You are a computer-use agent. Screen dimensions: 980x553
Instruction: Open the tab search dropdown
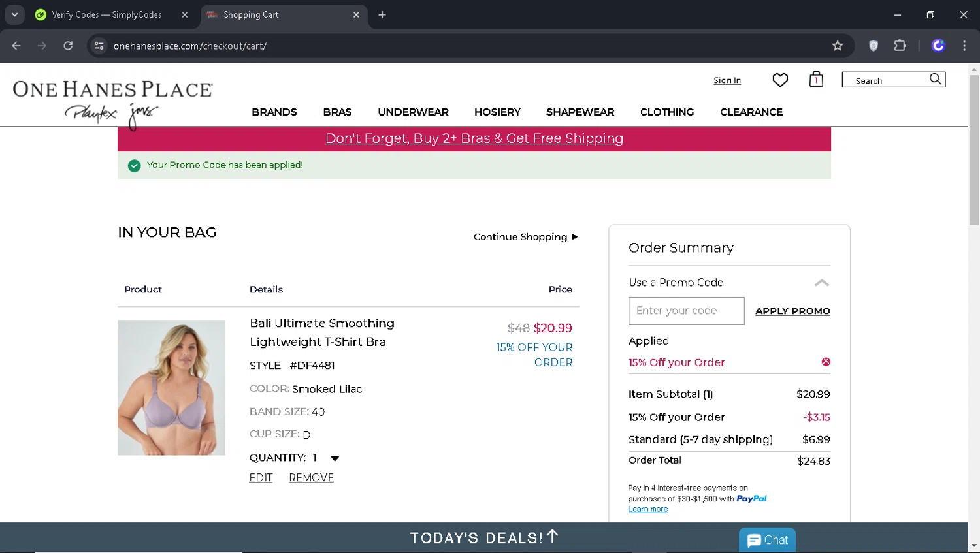[14, 14]
